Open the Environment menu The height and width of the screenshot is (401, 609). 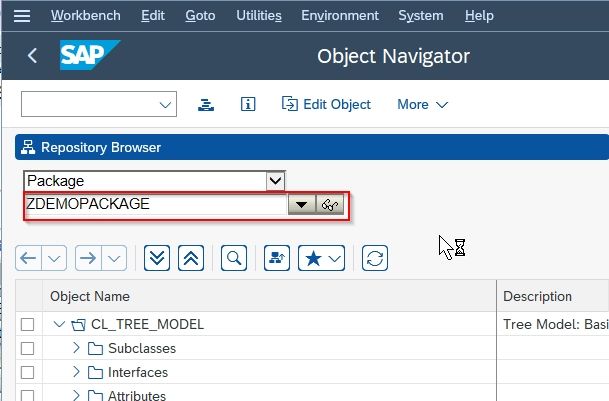coord(340,16)
